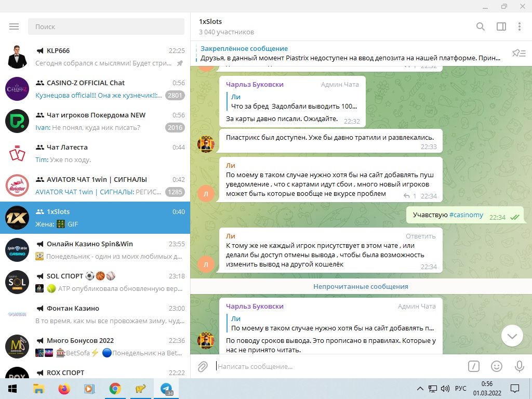Screen dimensions: 532x399
Task: Click the #casinomy hashtag link
Action: pyautogui.click(x=466, y=215)
